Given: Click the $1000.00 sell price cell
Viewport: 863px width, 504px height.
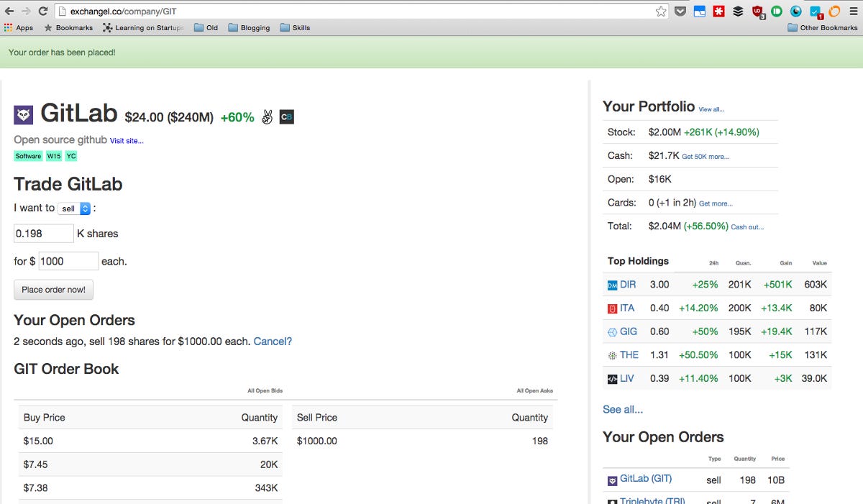Looking at the screenshot, I should (x=317, y=441).
